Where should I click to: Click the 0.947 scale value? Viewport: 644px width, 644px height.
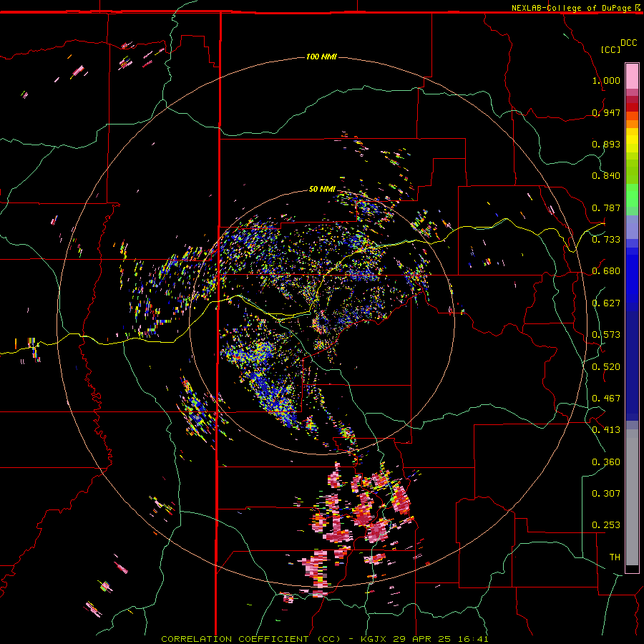click(x=606, y=112)
